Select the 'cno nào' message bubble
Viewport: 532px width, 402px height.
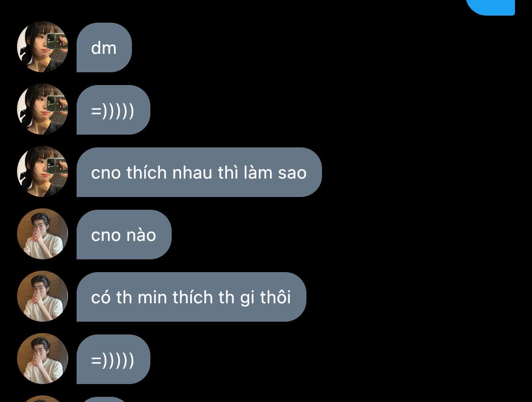pyautogui.click(x=124, y=235)
